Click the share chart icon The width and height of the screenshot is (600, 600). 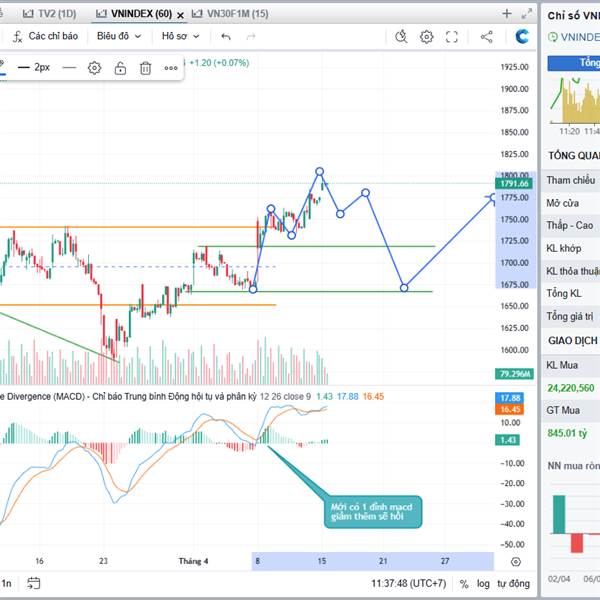click(486, 37)
